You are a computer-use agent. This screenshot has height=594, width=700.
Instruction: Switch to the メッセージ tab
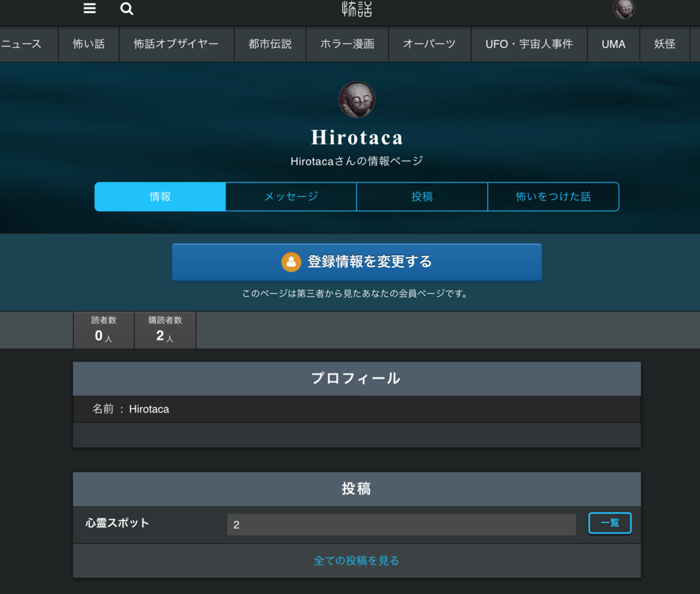(x=291, y=196)
